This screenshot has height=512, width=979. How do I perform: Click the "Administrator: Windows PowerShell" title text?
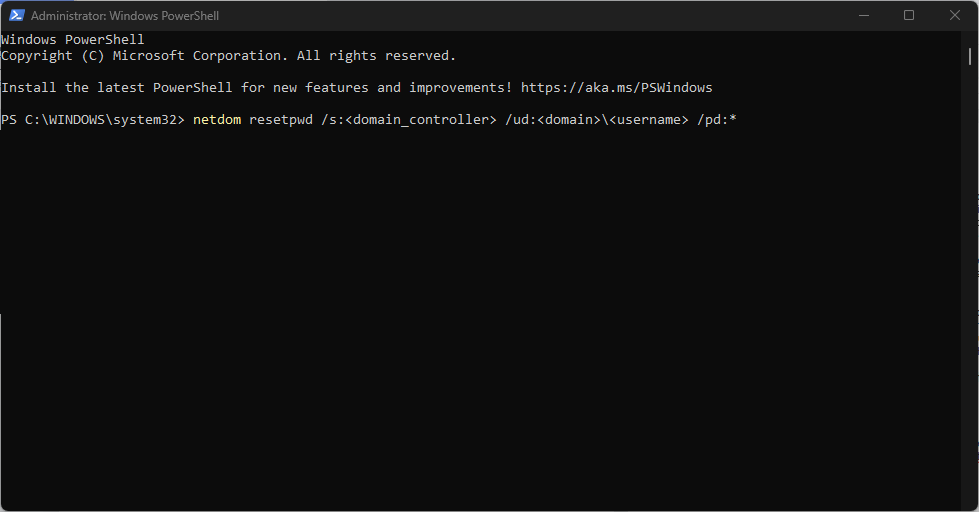coord(125,16)
